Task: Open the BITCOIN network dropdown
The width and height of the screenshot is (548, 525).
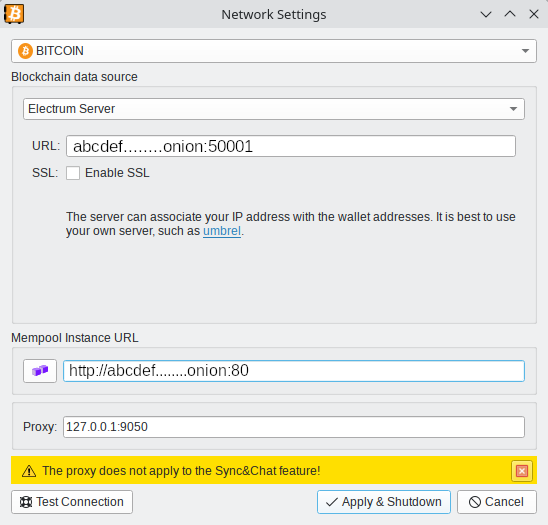Action: [274, 51]
